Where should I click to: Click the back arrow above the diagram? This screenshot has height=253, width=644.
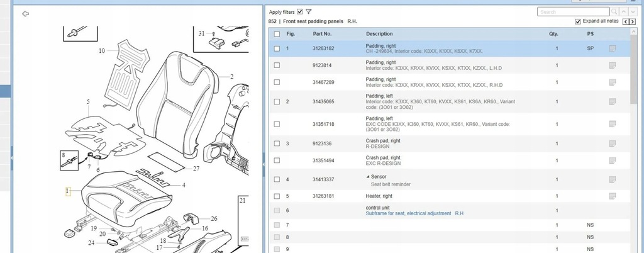[25, 14]
